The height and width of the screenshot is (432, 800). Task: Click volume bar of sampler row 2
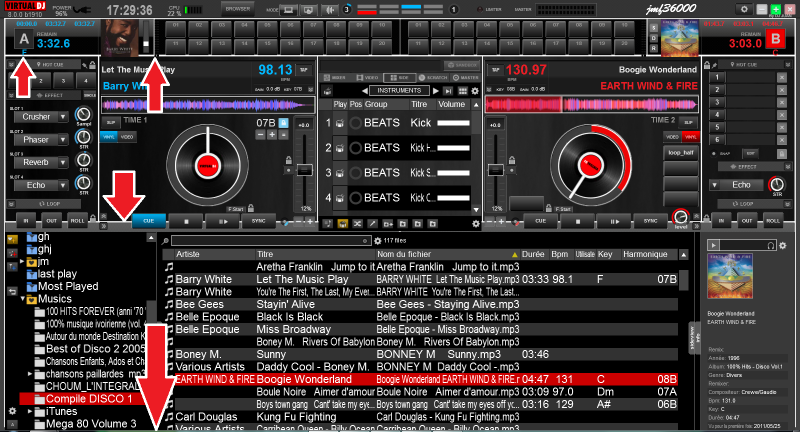coord(453,148)
